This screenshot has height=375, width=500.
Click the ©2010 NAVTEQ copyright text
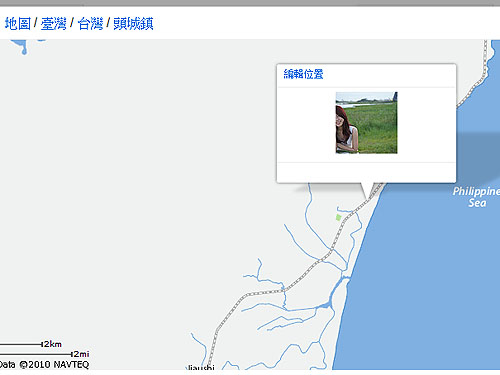coord(54,364)
